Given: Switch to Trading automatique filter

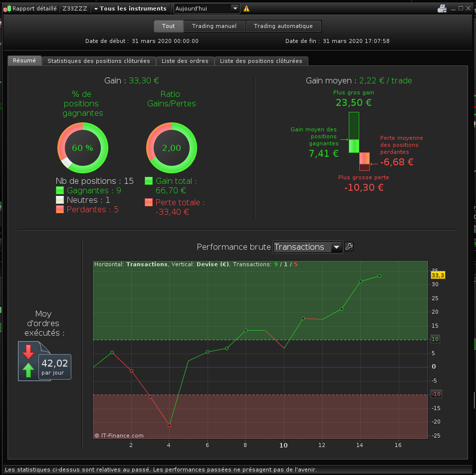Looking at the screenshot, I should pyautogui.click(x=283, y=26).
